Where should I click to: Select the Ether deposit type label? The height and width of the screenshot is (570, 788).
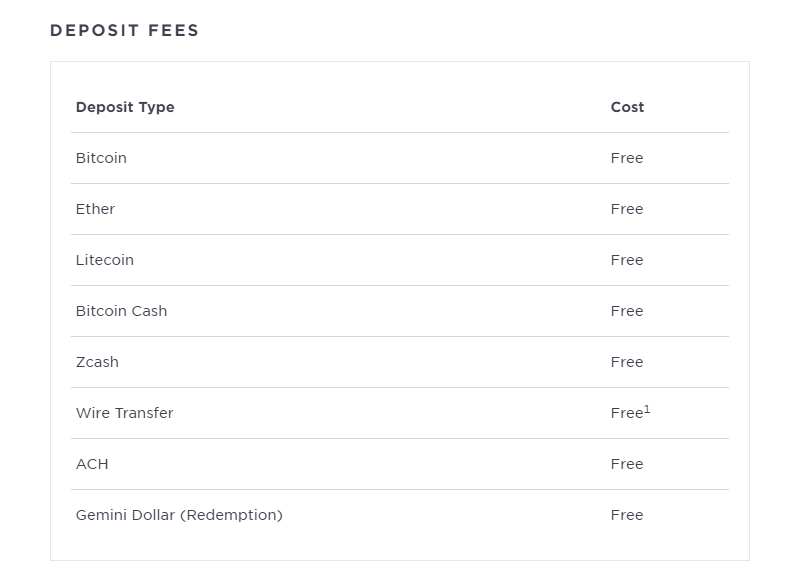click(95, 209)
